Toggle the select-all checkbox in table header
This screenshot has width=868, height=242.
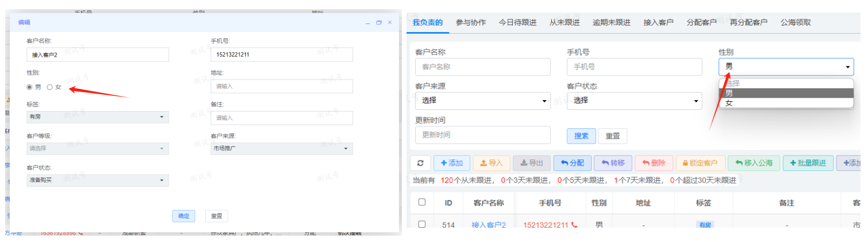(x=422, y=203)
